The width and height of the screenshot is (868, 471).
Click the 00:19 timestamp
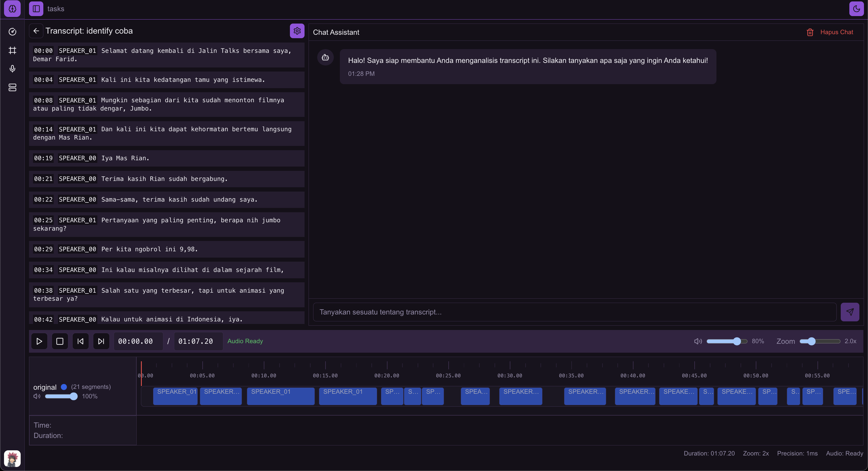(x=43, y=159)
